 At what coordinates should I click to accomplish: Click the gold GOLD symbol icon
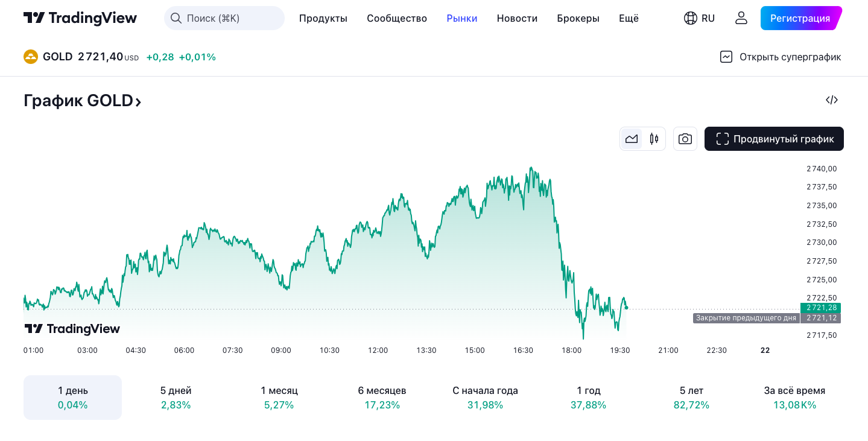tap(31, 57)
